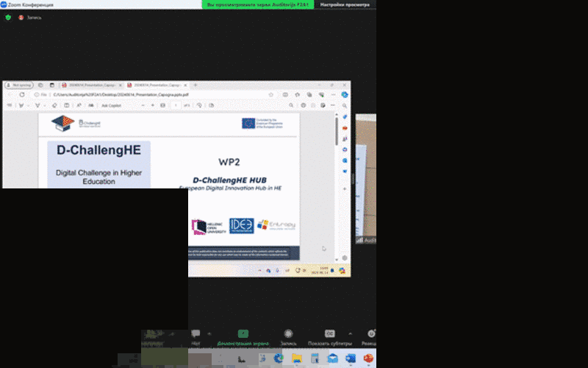Expand the caret next to the Чат button
Image resolution: width=588 pixels, height=368 pixels.
209,333
